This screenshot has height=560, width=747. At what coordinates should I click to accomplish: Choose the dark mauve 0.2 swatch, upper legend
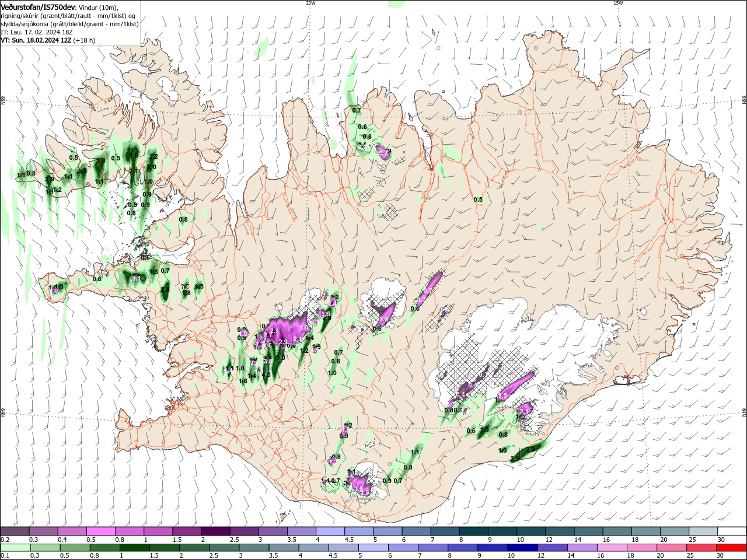[15, 531]
